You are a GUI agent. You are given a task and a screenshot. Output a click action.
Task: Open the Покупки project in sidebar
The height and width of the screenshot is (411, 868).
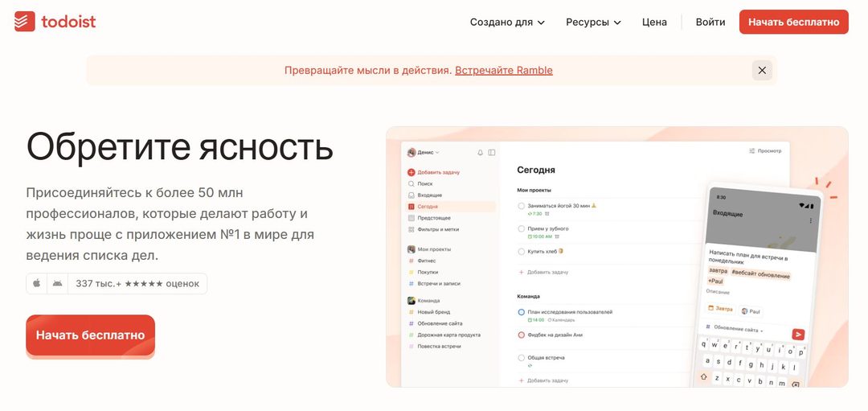423,272
